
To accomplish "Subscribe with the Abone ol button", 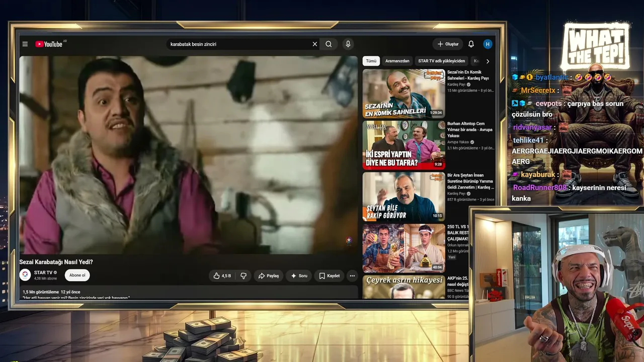I will [77, 275].
